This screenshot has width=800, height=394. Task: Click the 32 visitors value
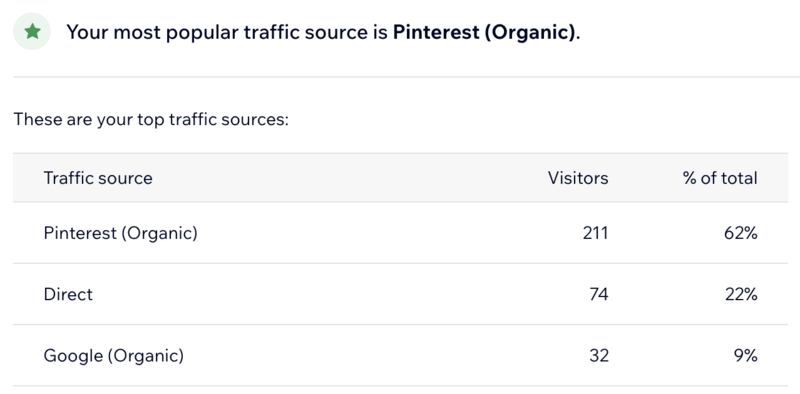coord(599,356)
